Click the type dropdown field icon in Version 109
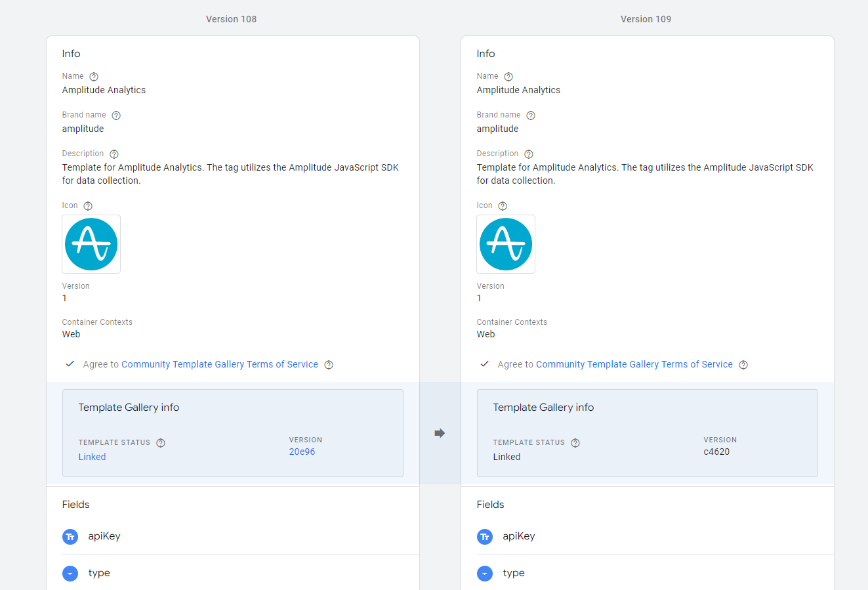This screenshot has width=868, height=590. point(485,574)
